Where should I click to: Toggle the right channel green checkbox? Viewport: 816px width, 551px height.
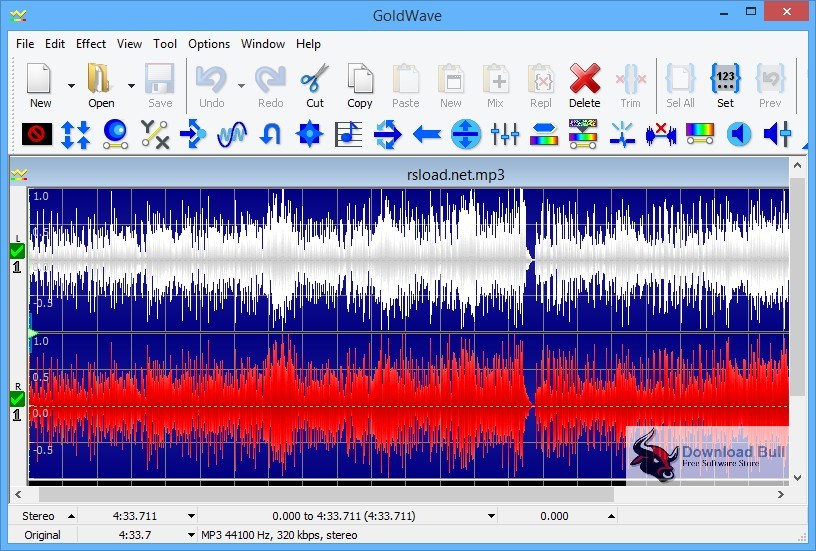pos(17,399)
